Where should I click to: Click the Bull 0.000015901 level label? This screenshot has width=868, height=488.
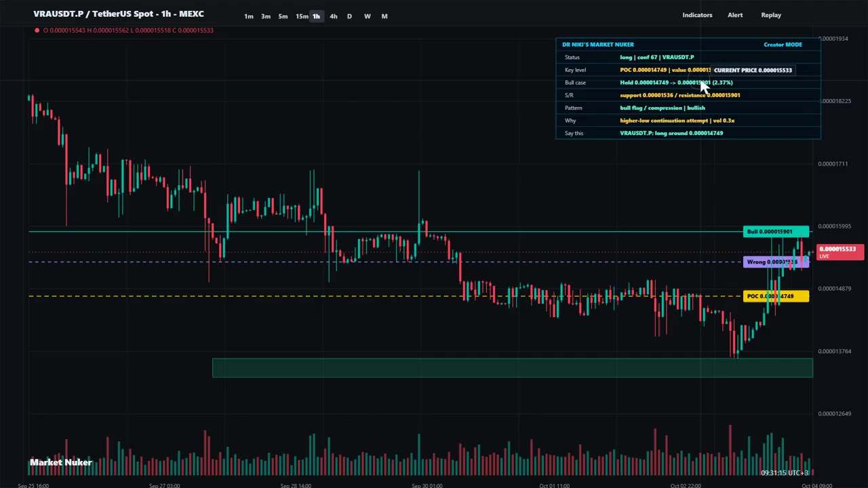pyautogui.click(x=776, y=232)
